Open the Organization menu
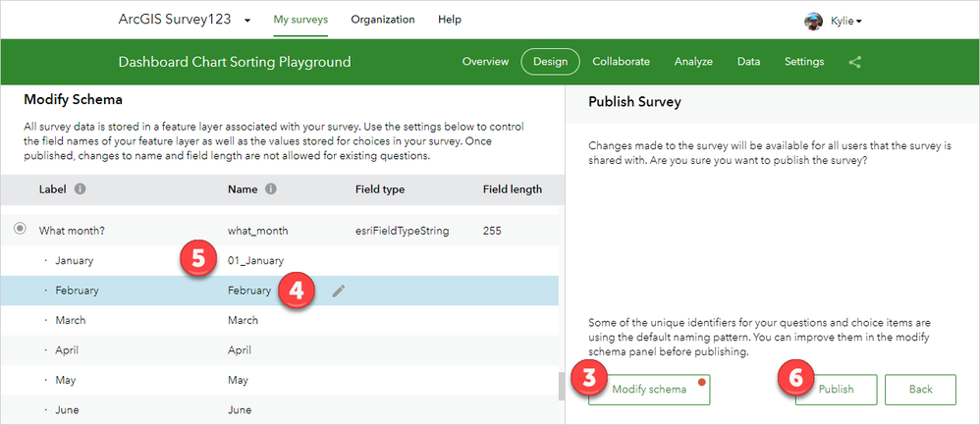This screenshot has width=980, height=425. point(383,20)
